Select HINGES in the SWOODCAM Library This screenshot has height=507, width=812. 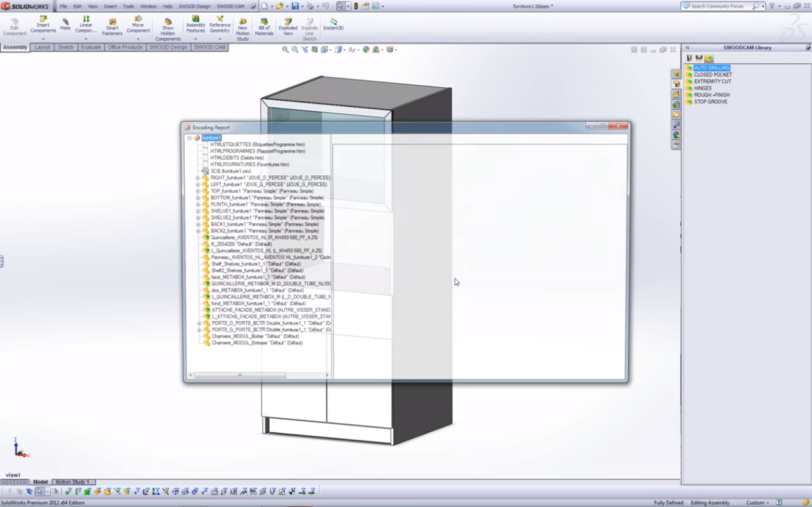pyautogui.click(x=703, y=89)
